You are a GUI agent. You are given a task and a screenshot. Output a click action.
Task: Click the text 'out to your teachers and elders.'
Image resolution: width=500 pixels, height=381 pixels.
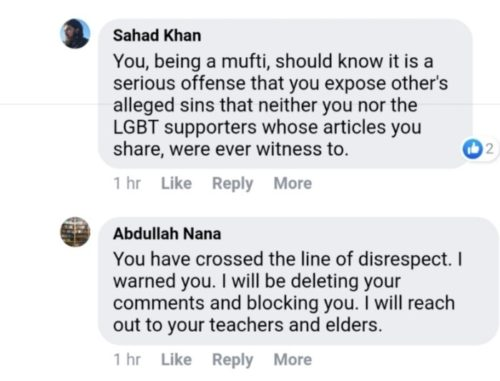click(x=247, y=325)
